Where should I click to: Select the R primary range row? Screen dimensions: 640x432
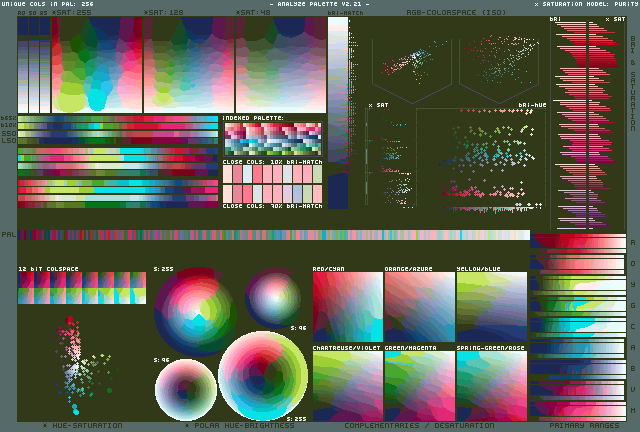pos(578,243)
